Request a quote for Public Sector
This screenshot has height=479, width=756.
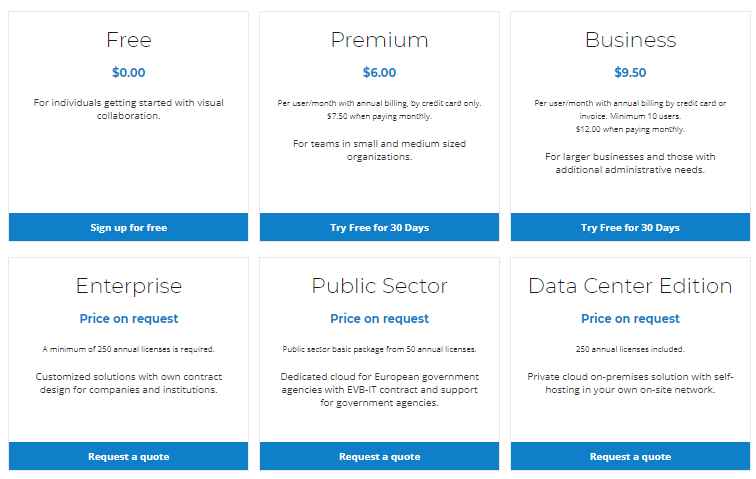[379, 456]
